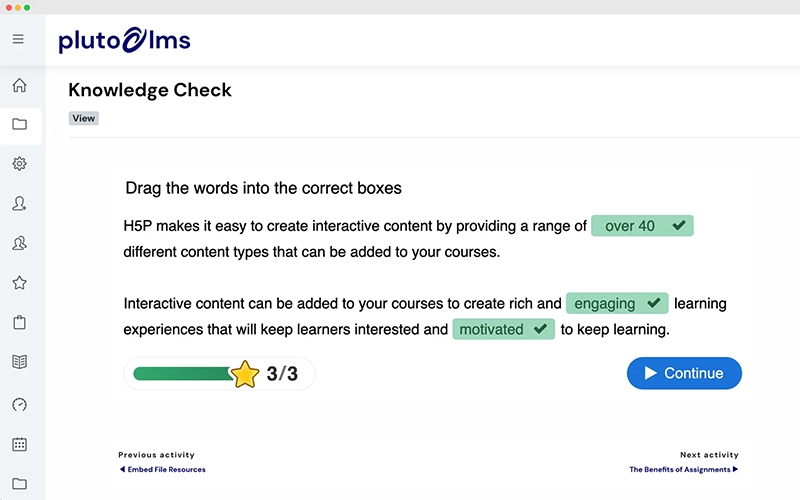The height and width of the screenshot is (500, 800).
Task: Open the clipboard icon in sidebar
Action: (x=19, y=323)
